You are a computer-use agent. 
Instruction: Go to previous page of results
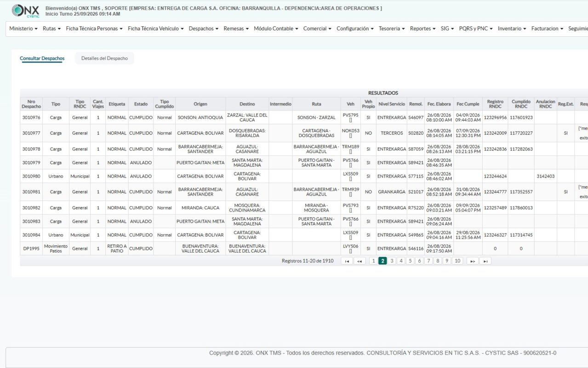(x=360, y=261)
